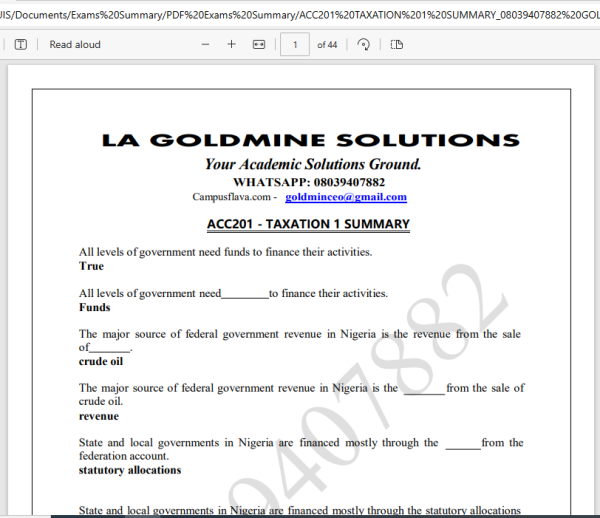Screen dimensions: 600x518
Task: Click the bold answer "True"
Action: point(91,266)
